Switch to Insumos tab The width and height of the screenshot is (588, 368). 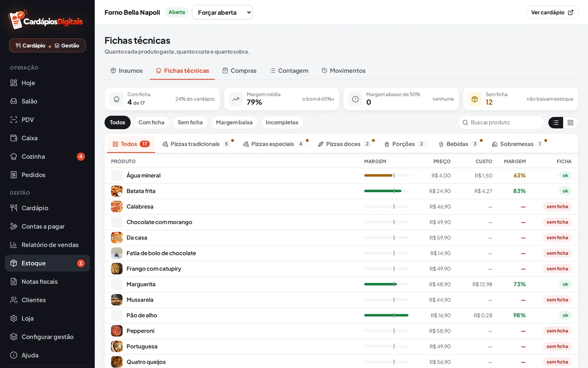126,71
